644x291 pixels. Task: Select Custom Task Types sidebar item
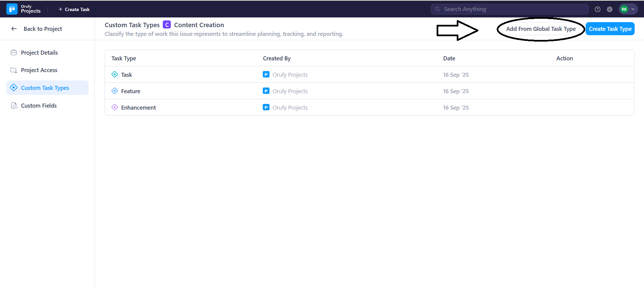pyautogui.click(x=45, y=88)
